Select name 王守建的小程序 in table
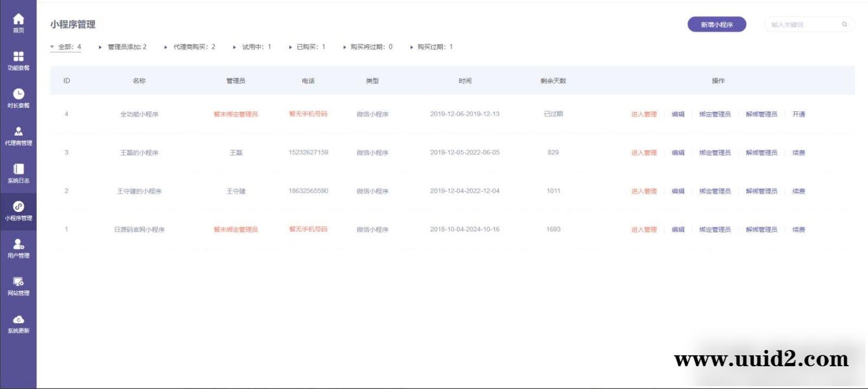 (139, 192)
